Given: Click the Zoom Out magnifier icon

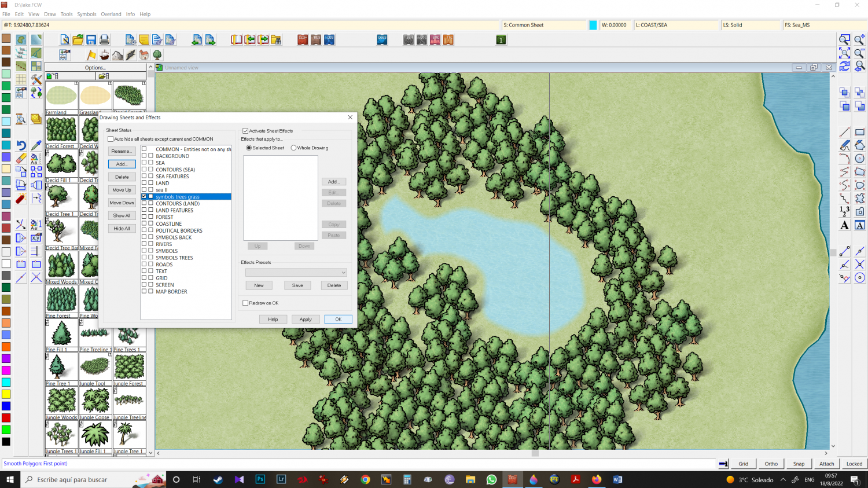Looking at the screenshot, I should point(859,53).
